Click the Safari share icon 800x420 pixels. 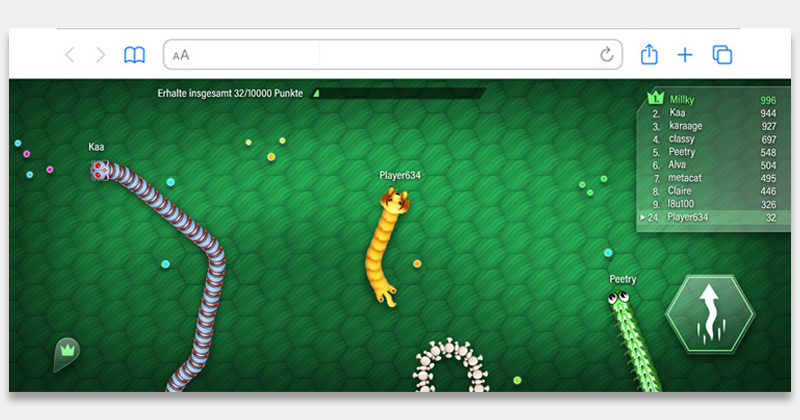(x=648, y=55)
